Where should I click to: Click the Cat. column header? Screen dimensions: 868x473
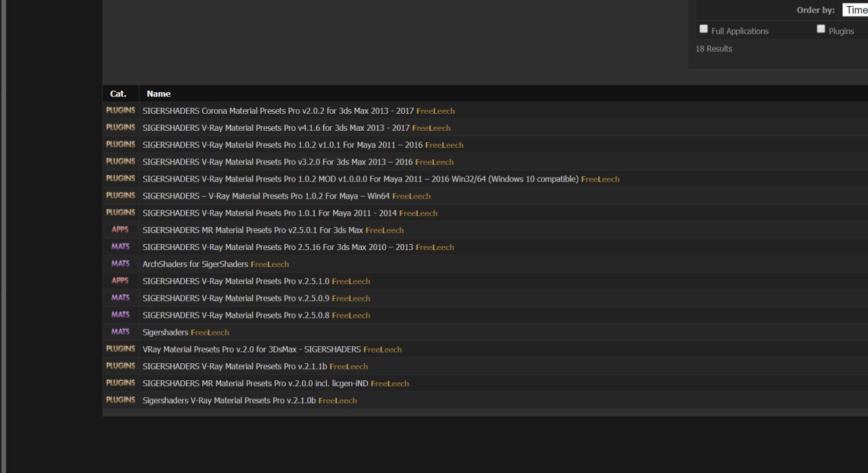click(118, 94)
